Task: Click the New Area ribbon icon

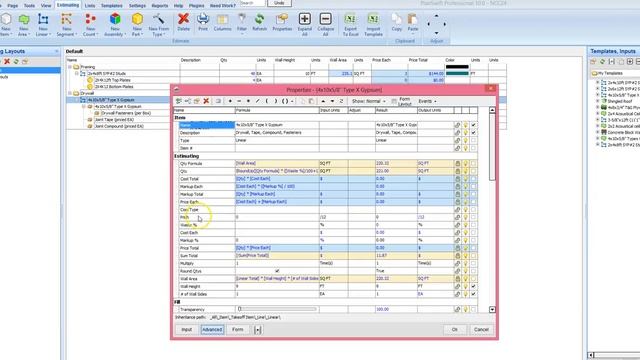Action: (x=24, y=19)
